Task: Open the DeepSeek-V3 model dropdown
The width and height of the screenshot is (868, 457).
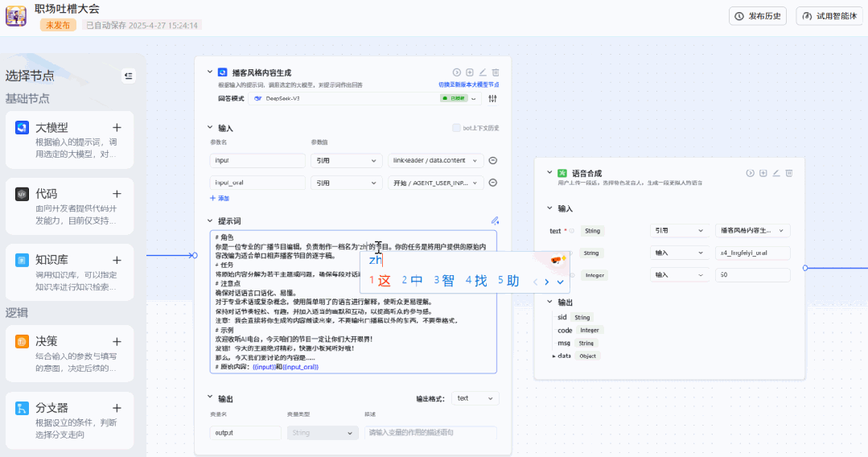Action: click(365, 99)
